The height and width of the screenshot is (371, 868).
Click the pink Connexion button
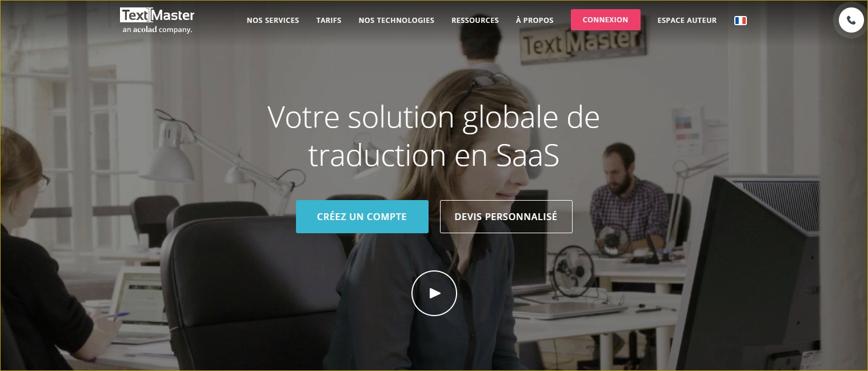(x=606, y=19)
